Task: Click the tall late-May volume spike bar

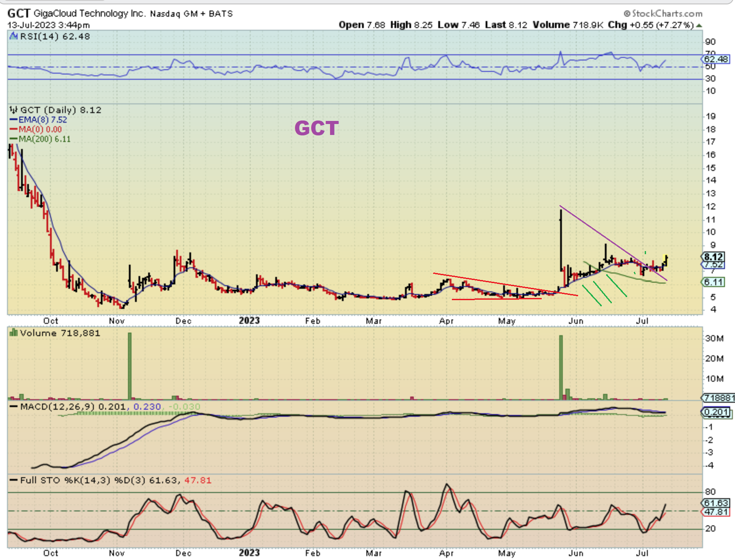Action: click(561, 367)
